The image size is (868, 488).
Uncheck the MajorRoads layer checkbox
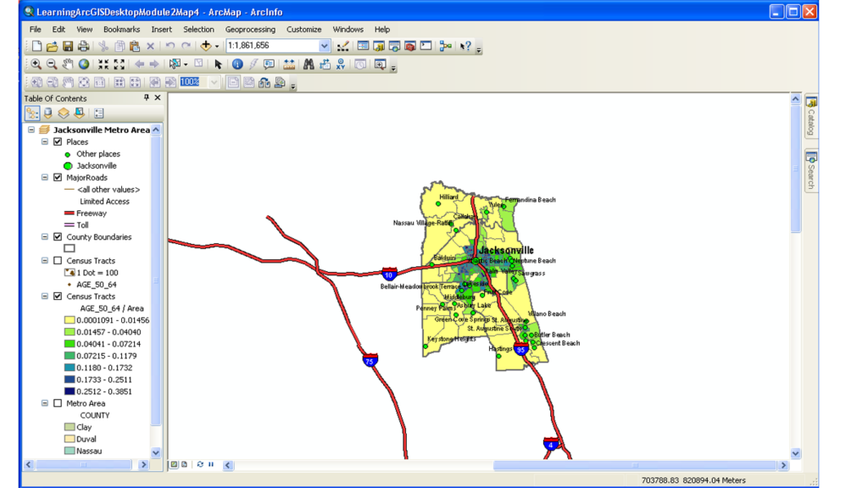click(x=58, y=178)
